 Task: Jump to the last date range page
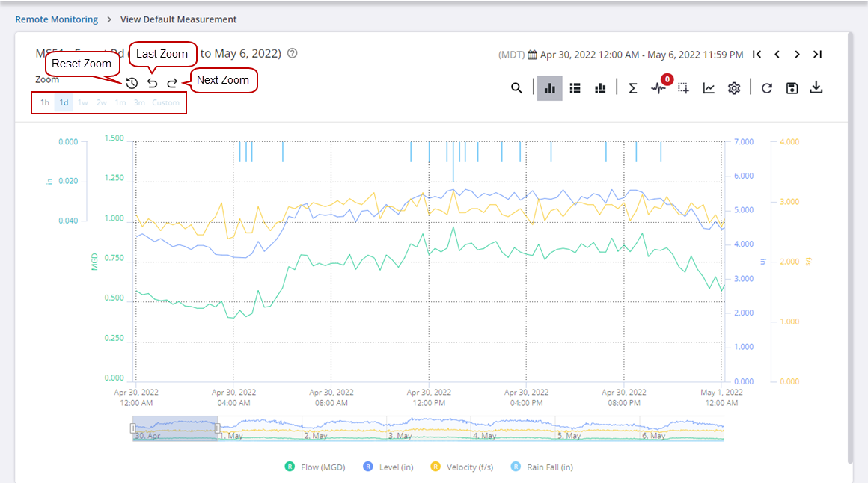click(x=817, y=55)
